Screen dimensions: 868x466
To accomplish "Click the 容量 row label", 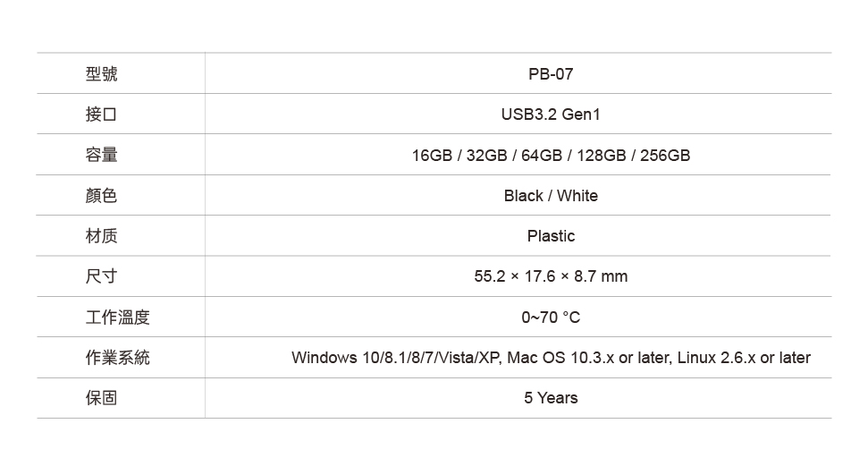I will click(x=101, y=155).
